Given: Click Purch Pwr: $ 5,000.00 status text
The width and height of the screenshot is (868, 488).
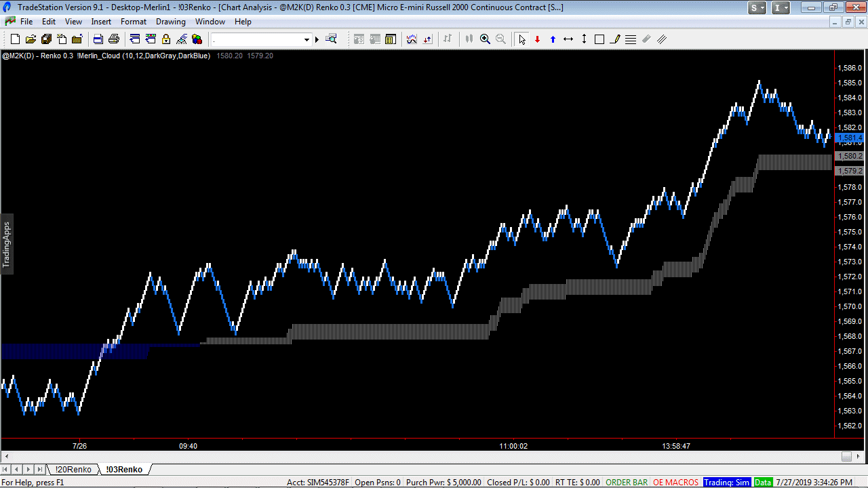Looking at the screenshot, I should point(443,483).
